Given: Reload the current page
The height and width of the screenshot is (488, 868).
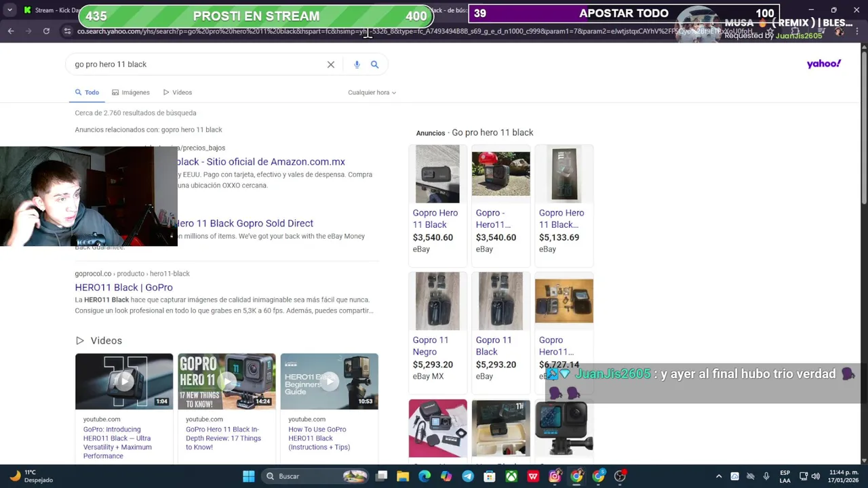Looking at the screenshot, I should tap(46, 31).
